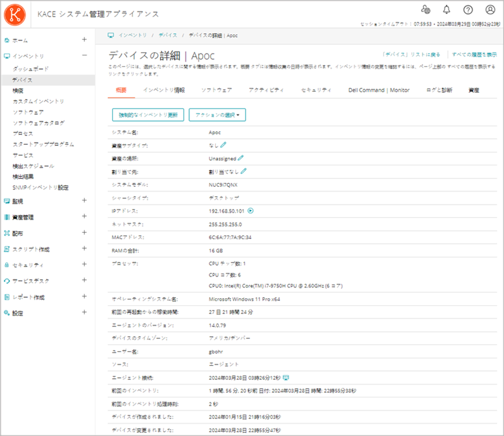Open the Dell Command | Monitor tab
Screen dimensions: 504x436
tap(379, 90)
